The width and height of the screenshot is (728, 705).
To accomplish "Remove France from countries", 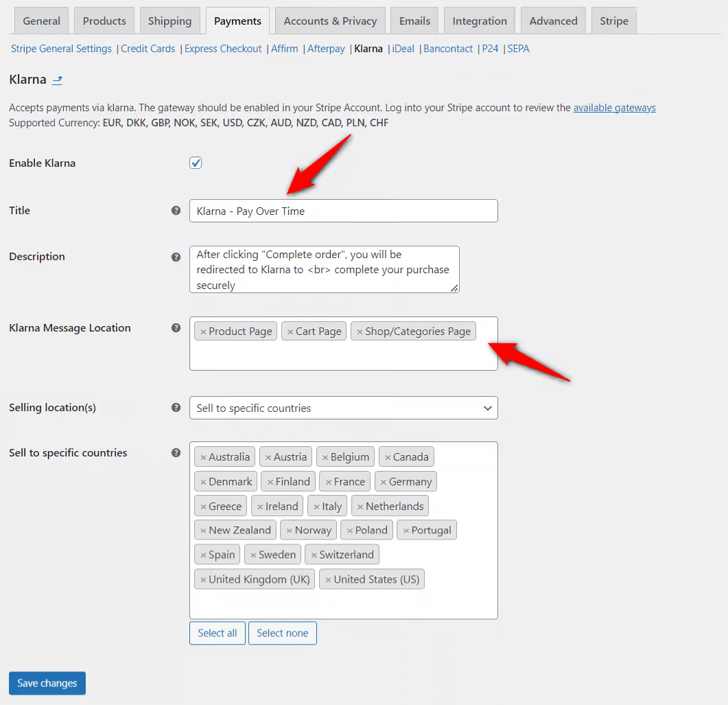I will 329,482.
